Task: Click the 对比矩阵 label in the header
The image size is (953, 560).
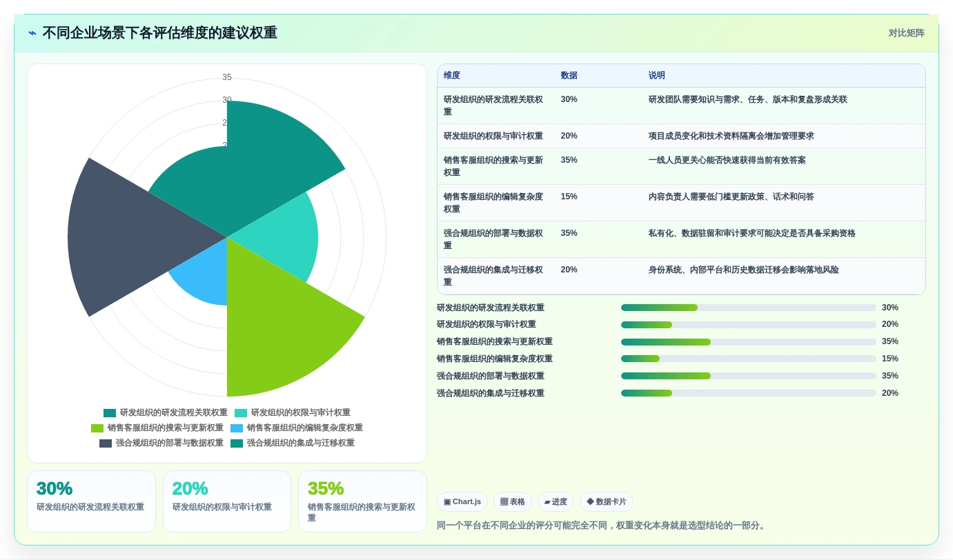Action: click(906, 33)
